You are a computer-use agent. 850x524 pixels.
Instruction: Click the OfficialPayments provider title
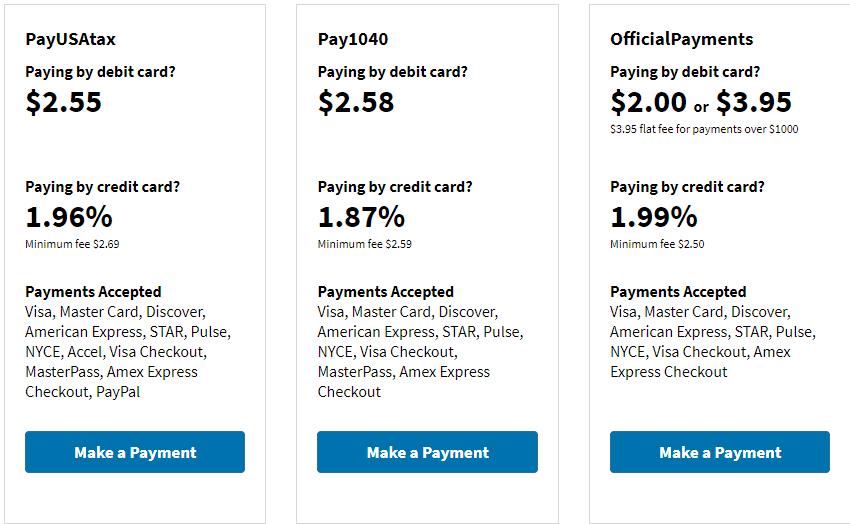tap(681, 40)
